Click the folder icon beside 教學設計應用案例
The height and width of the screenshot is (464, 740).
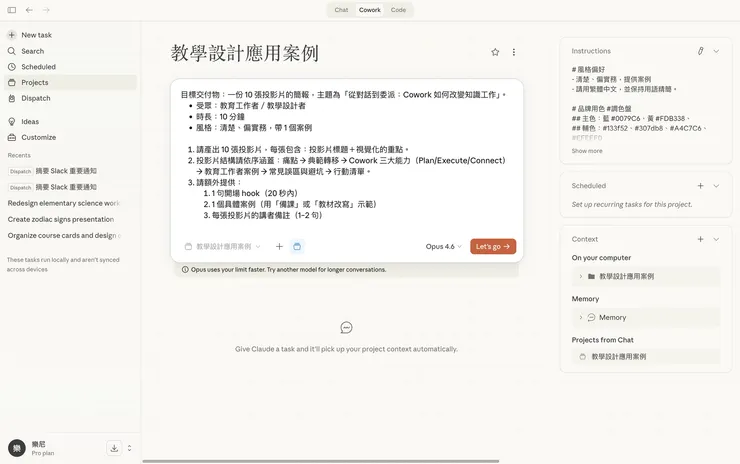[591, 277]
